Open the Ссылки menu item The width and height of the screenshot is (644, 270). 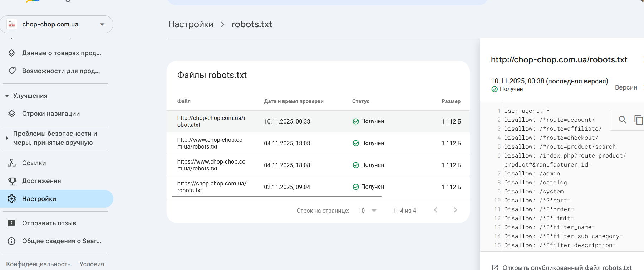click(34, 163)
